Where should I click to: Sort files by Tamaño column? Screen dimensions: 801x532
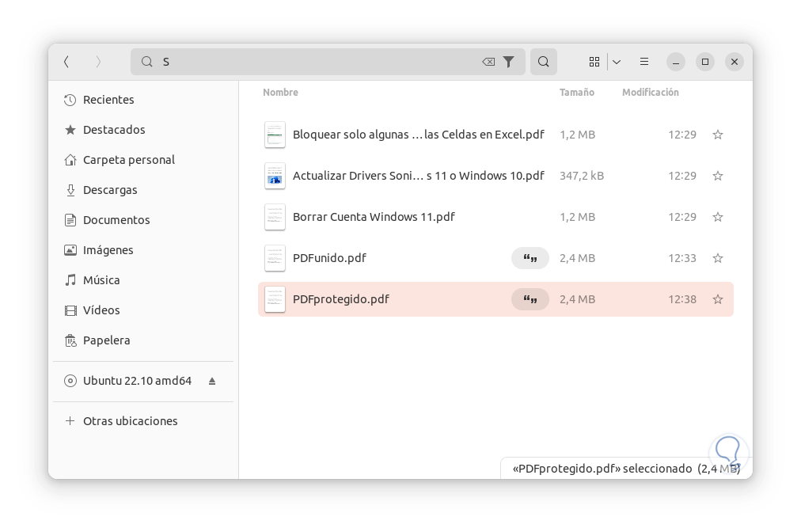[576, 93]
